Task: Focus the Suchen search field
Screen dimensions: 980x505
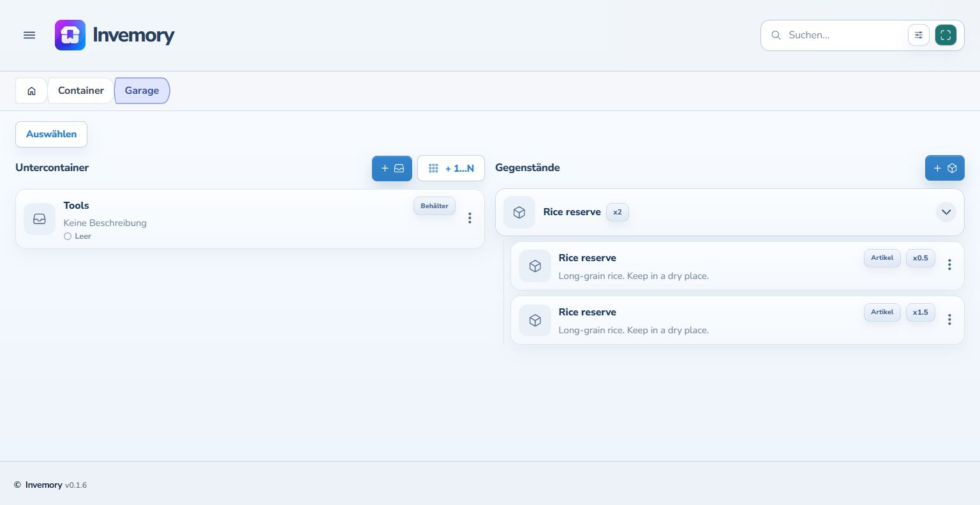Action: coord(843,35)
